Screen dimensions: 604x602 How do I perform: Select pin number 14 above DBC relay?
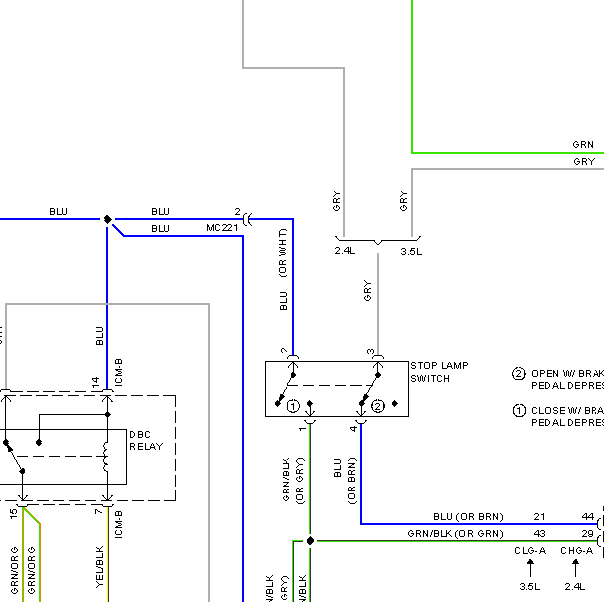[95, 382]
